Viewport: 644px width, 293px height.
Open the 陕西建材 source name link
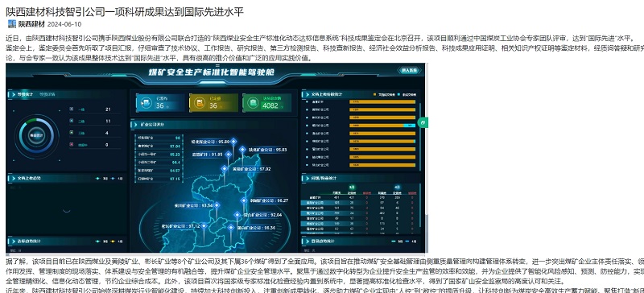31,24
